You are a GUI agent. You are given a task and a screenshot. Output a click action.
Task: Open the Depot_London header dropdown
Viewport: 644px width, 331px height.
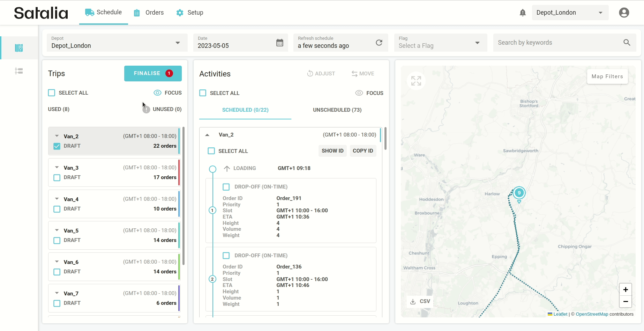(570, 13)
